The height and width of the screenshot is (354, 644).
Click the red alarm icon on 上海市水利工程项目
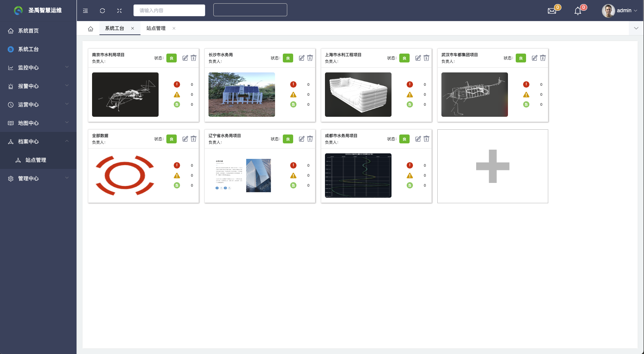point(410,85)
